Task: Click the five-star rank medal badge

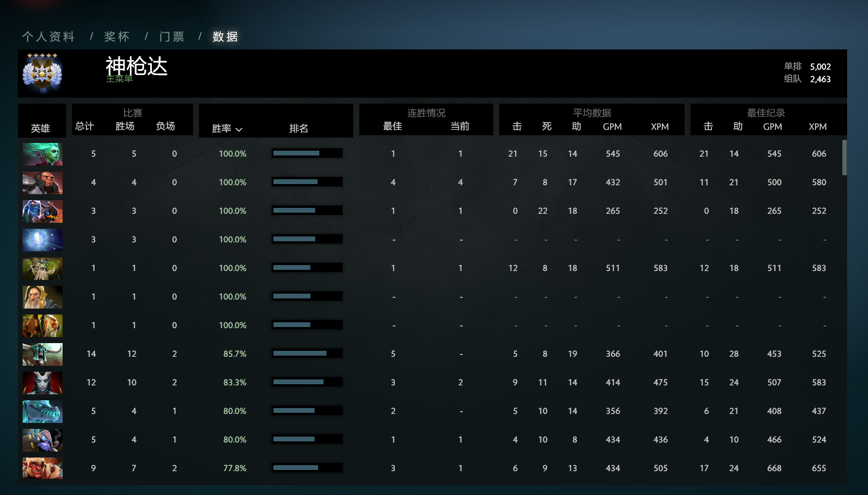Action: pyautogui.click(x=42, y=72)
